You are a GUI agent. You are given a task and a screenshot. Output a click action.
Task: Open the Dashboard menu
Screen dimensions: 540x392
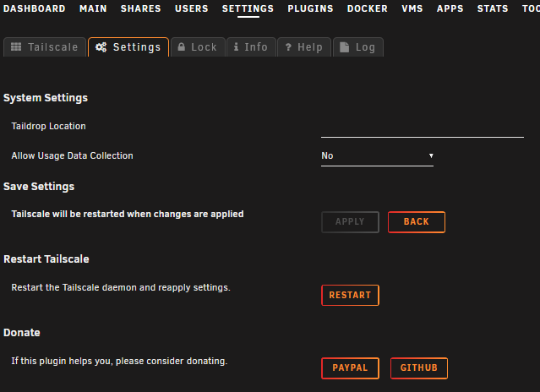34,8
